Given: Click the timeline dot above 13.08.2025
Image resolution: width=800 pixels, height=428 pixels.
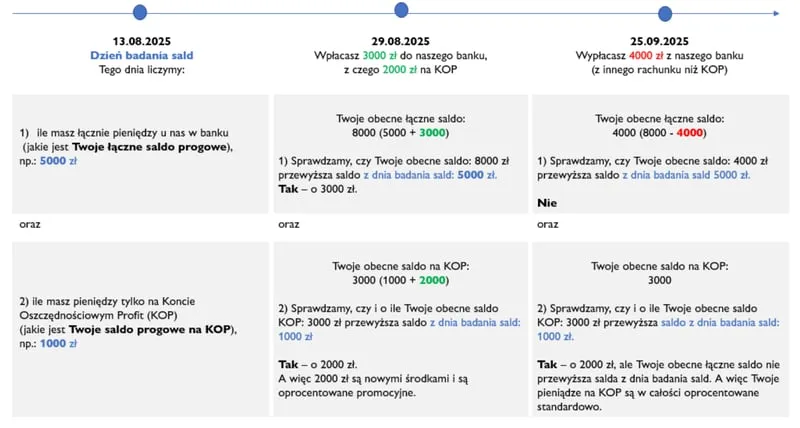Looking at the screenshot, I should tap(139, 12).
